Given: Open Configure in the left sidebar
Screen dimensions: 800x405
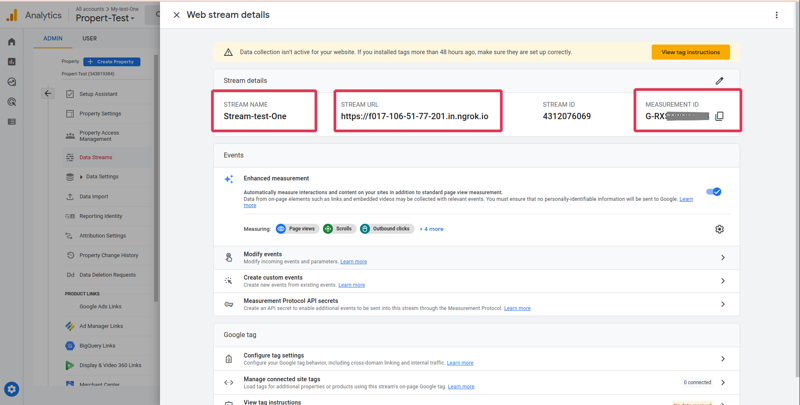Looking at the screenshot, I should [12, 122].
